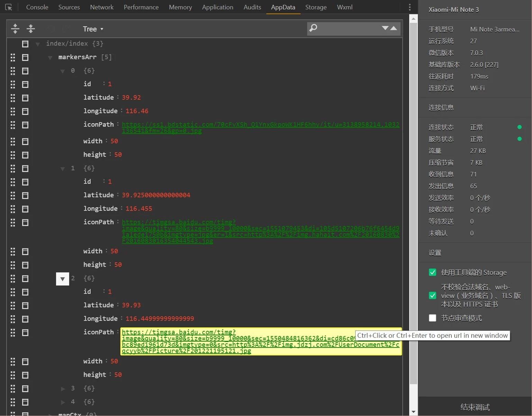Viewport: 532px width, 416px height.
Task: Open action menu for latitude 39.92 row
Action: [x=25, y=98]
